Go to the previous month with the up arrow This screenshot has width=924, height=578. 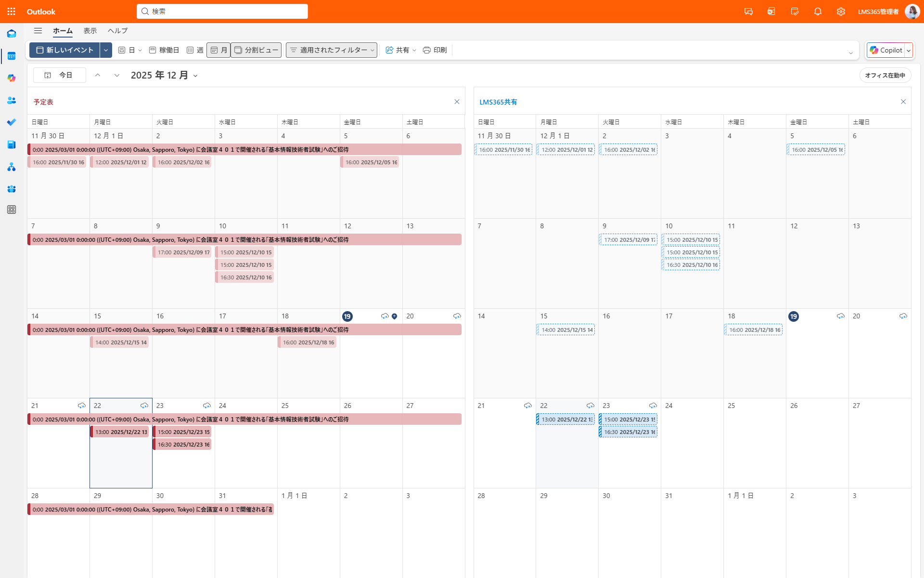coord(98,75)
